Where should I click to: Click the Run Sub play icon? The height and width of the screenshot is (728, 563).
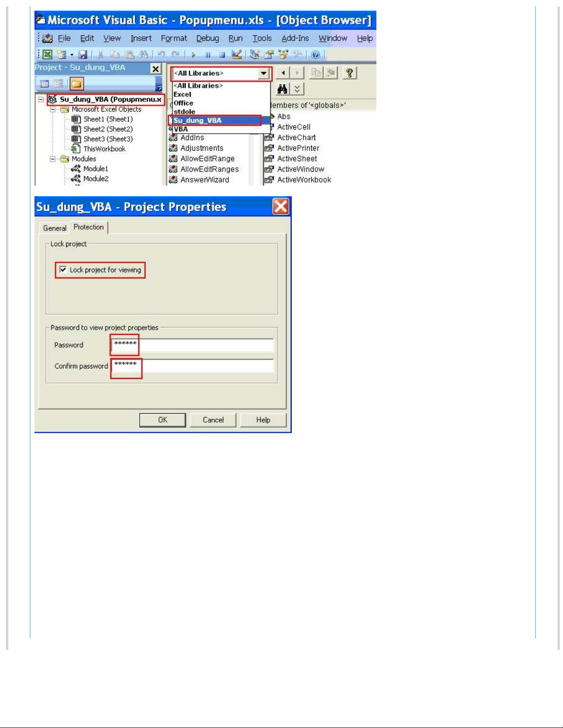click(x=193, y=55)
